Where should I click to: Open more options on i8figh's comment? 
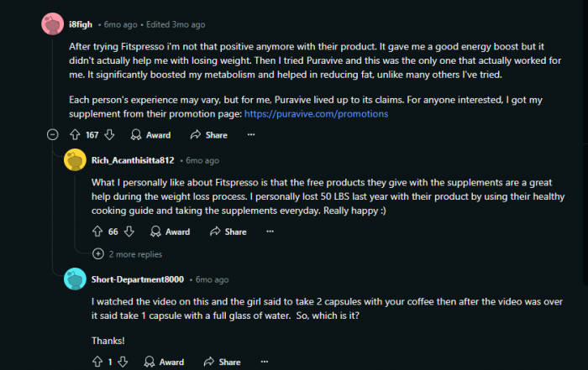[x=251, y=135]
